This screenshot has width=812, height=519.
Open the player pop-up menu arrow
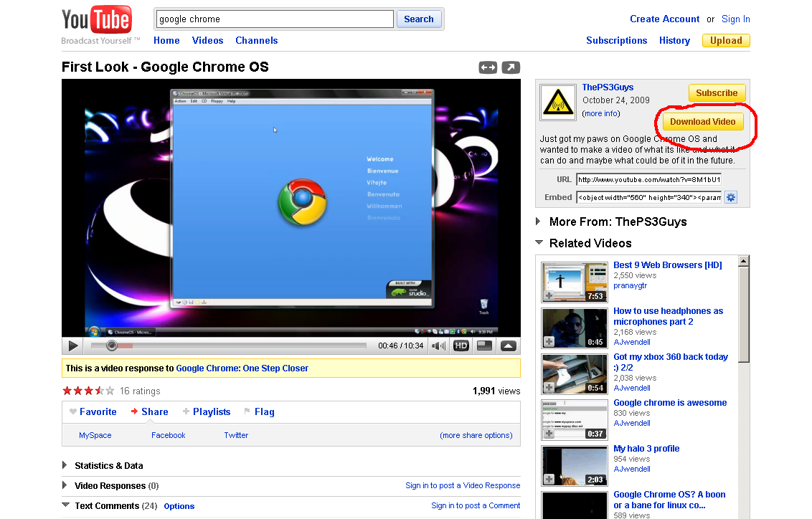[x=508, y=346]
